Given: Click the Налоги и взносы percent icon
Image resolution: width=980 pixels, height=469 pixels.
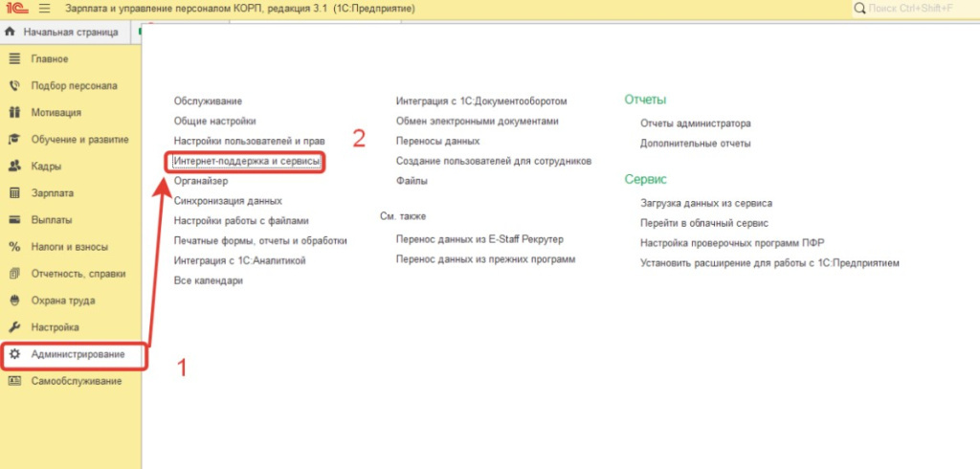Looking at the screenshot, I should (x=15, y=247).
